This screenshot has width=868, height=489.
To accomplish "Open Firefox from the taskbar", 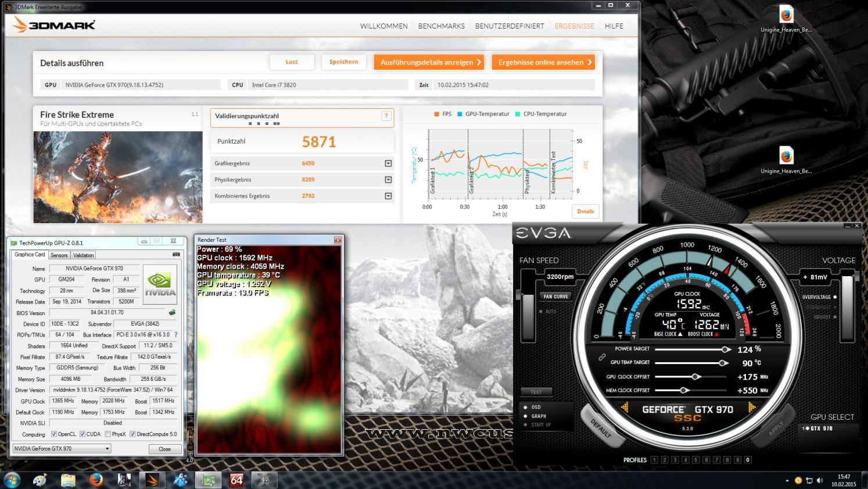I will point(96,480).
